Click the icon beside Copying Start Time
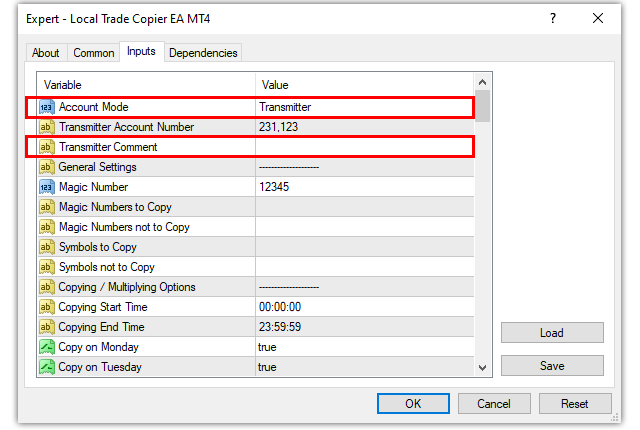640x430 pixels. pos(46,307)
